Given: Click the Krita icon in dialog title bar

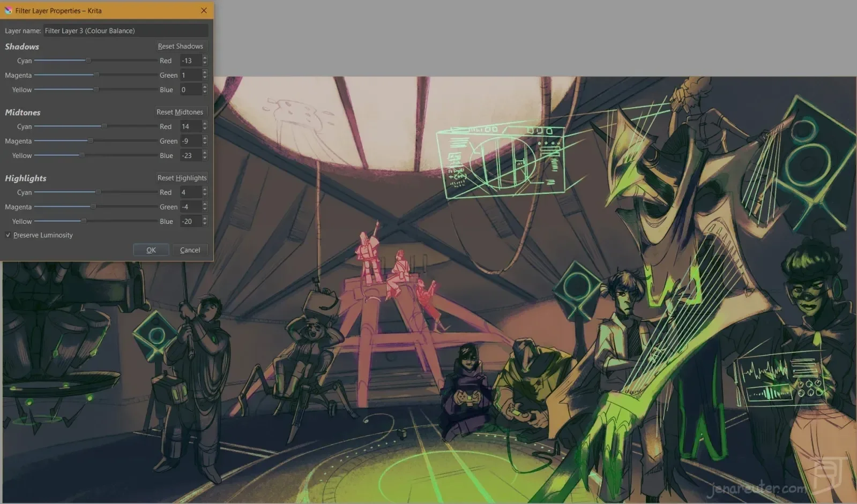Looking at the screenshot, I should click(x=8, y=10).
